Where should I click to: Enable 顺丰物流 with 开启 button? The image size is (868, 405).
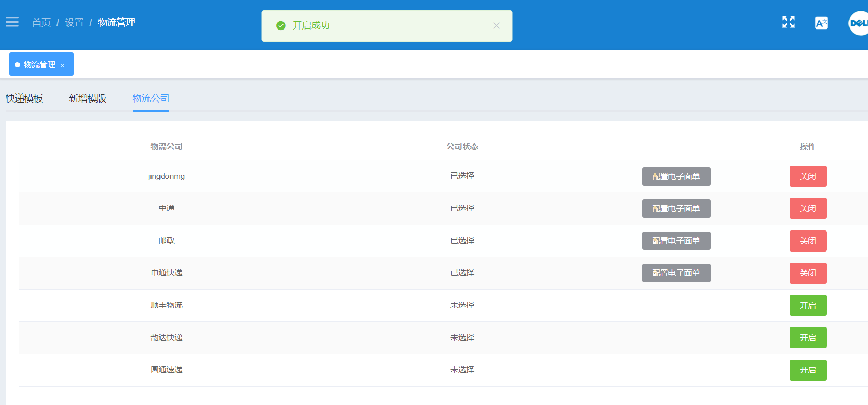click(808, 305)
